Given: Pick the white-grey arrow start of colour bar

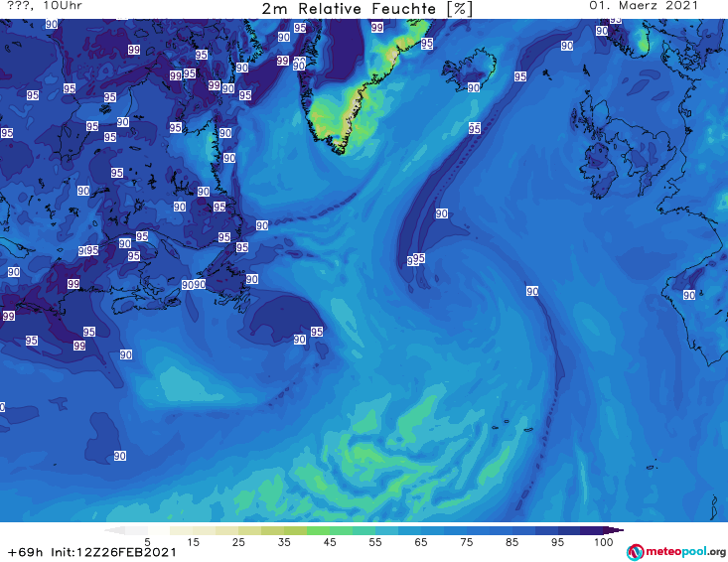Looking at the screenshot, I should pyautogui.click(x=115, y=530).
